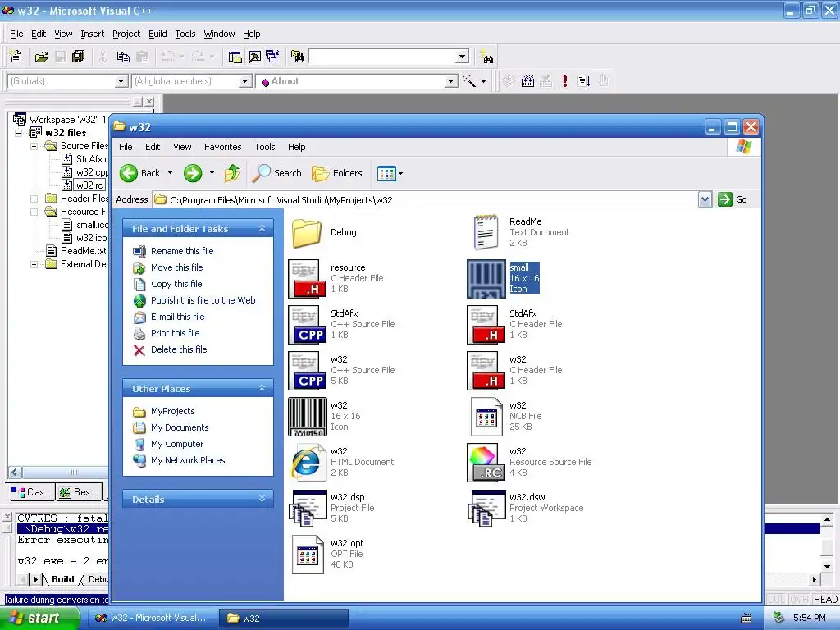Select small.ico in the workspace tree
840x630 pixels.
[x=92, y=225]
